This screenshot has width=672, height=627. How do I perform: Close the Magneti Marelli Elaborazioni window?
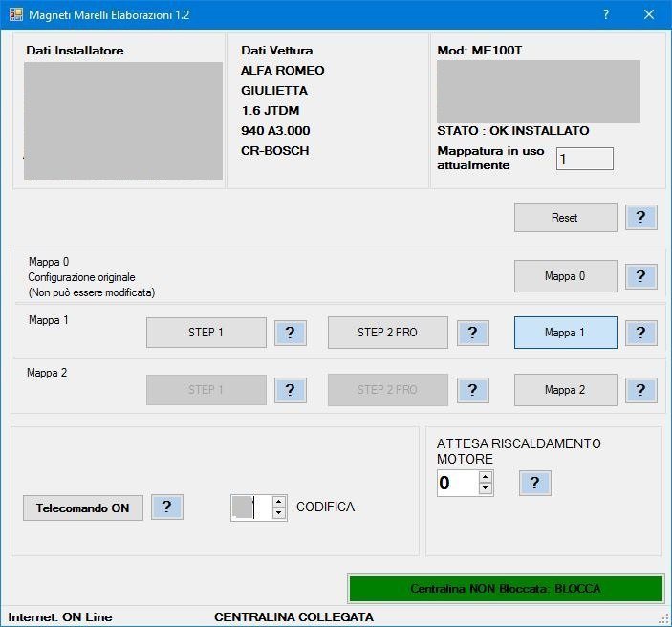tap(649, 14)
